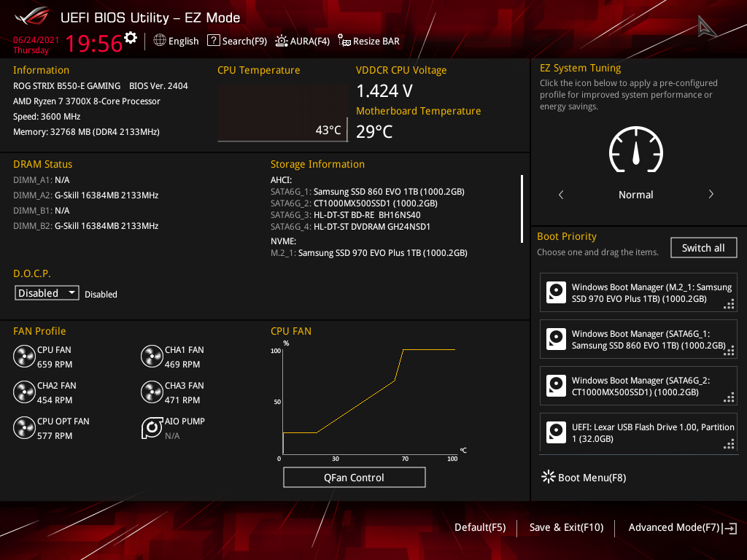The image size is (747, 560).
Task: Click SATA6G_4 HL-DT-ST DVDRAM GH24NSD1 row
Action: (x=350, y=227)
